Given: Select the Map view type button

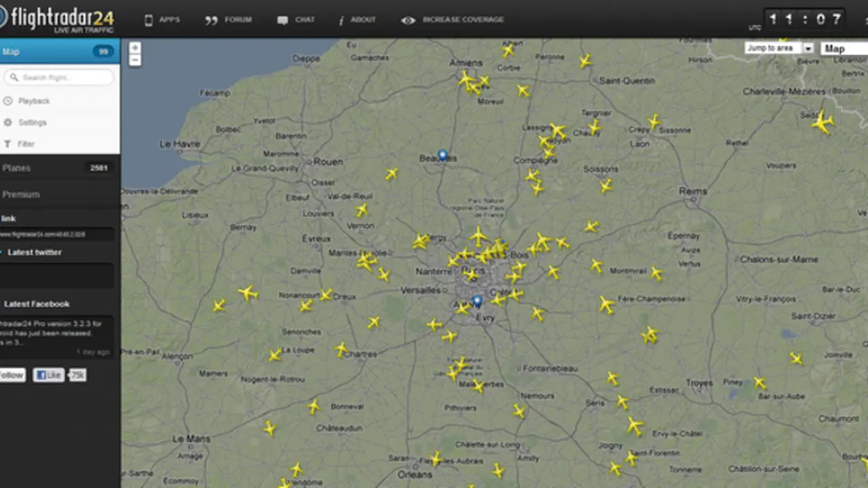Looking at the screenshot, I should click(x=844, y=48).
